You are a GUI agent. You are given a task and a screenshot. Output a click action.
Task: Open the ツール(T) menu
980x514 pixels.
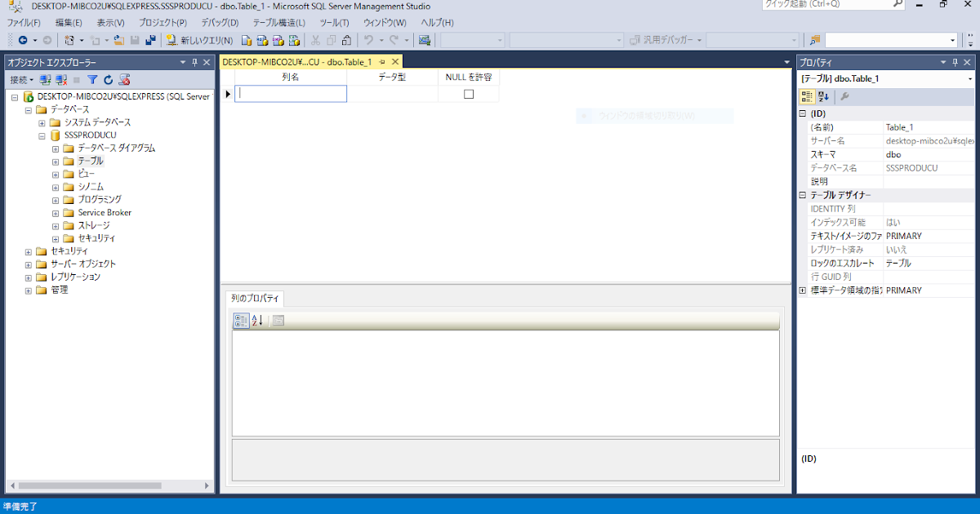pos(334,22)
